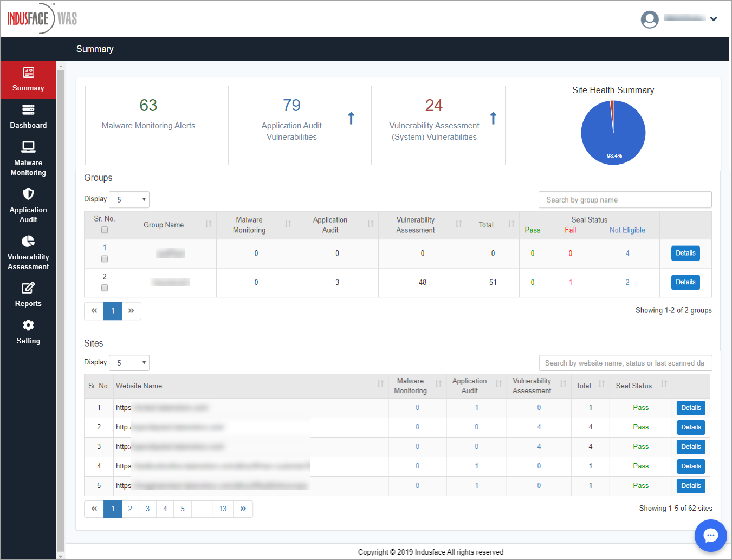Go to sites page 3
Screen dimensions: 732x560
coord(147,509)
